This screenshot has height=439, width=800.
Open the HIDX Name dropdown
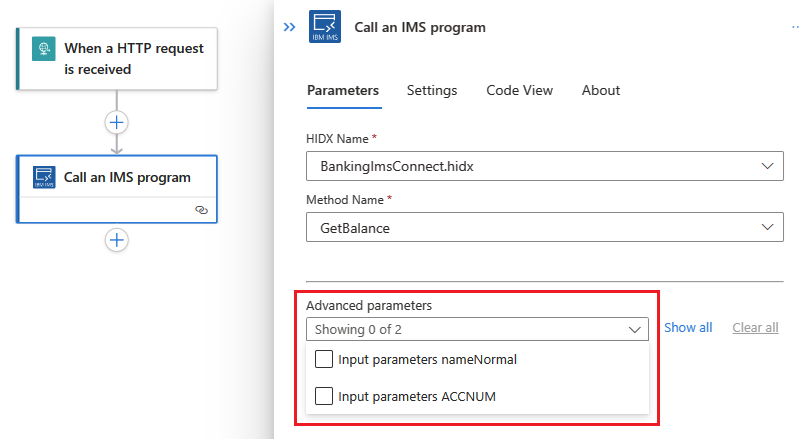pos(544,166)
